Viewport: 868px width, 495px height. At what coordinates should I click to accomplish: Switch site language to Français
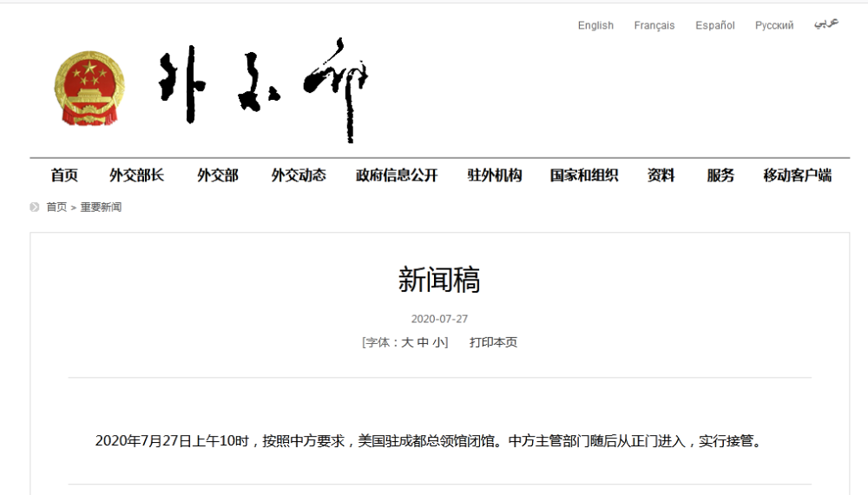pos(654,25)
